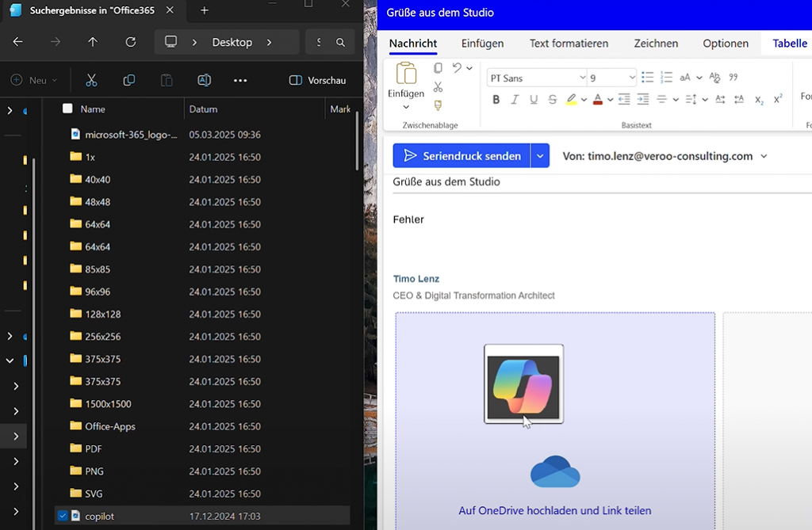Image resolution: width=812 pixels, height=530 pixels.
Task: Apply superscript formatting
Action: [776, 99]
